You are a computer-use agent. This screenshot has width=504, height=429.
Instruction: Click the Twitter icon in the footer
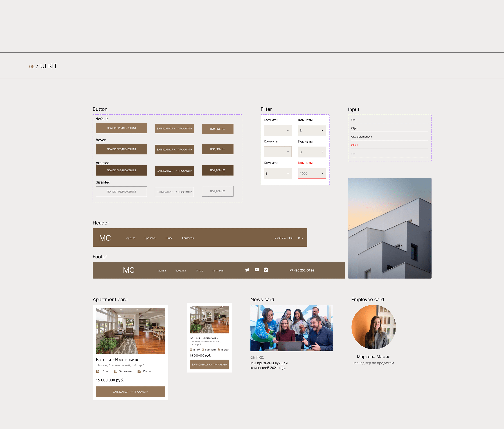tap(247, 270)
